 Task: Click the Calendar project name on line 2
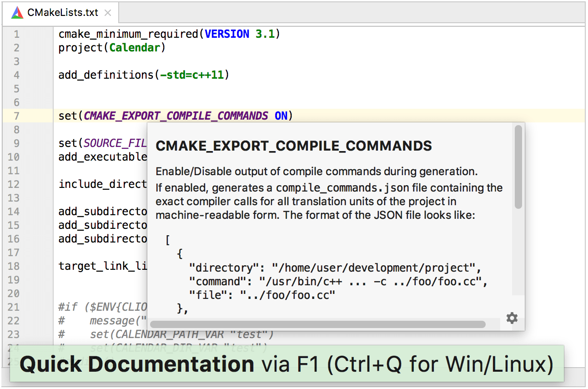tap(135, 47)
